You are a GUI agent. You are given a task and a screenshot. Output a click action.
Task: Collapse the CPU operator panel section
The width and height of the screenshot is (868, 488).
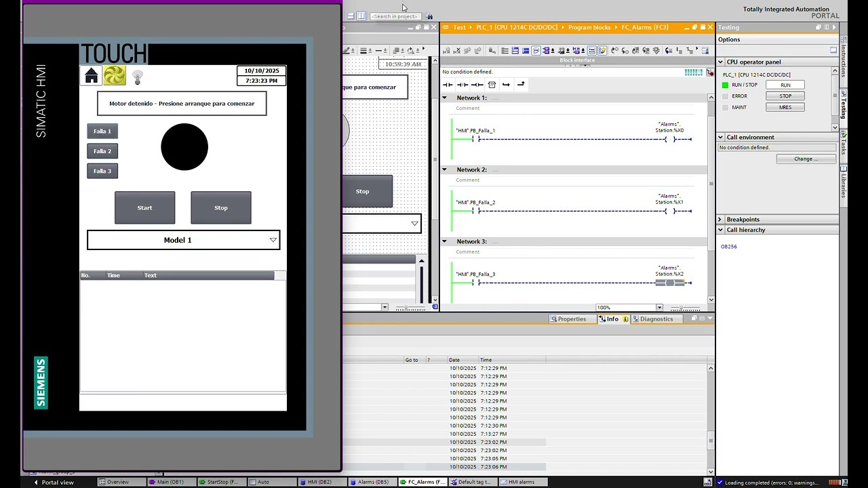[721, 62]
